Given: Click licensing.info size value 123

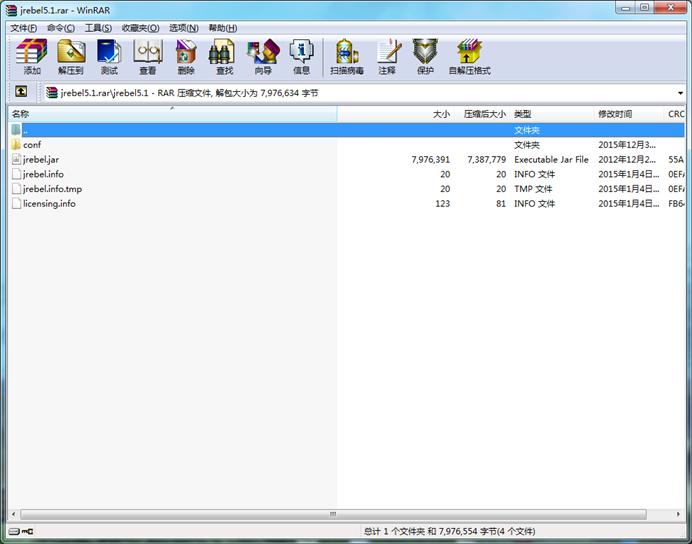Looking at the screenshot, I should (443, 203).
